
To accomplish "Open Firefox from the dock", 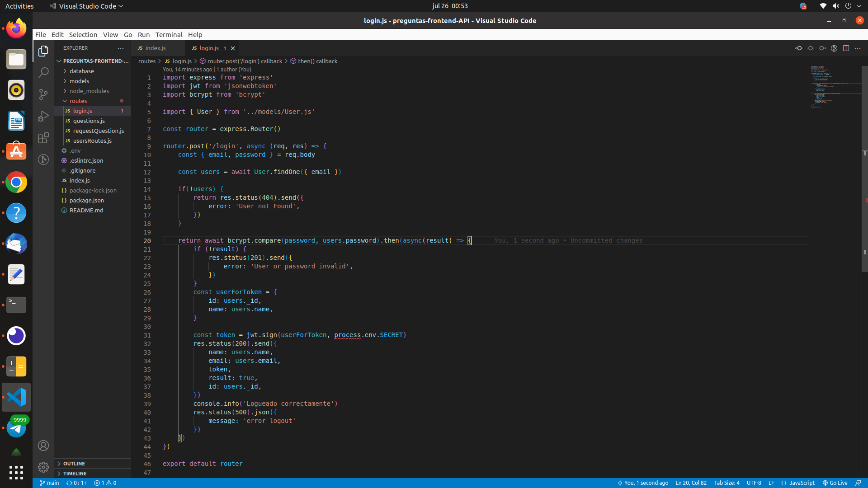I will 16,28.
